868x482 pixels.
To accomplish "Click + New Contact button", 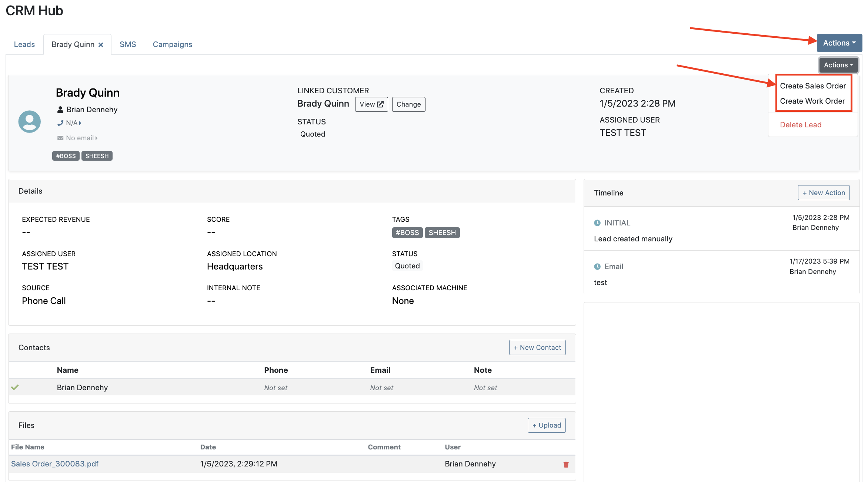I will point(537,348).
